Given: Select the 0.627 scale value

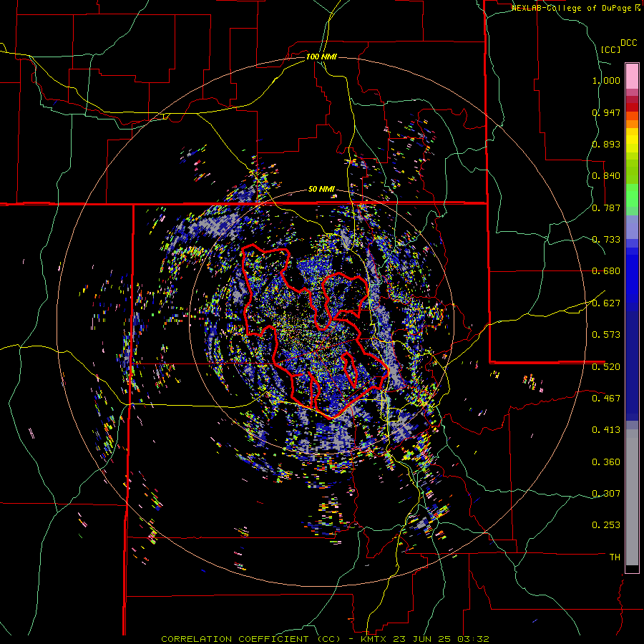Looking at the screenshot, I should (606, 303).
